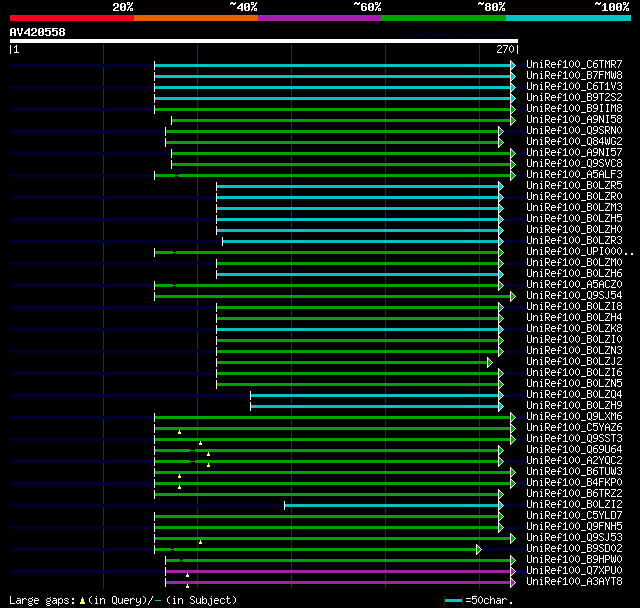The image size is (640, 608).
Task: Select the UniRef100_B0LZR3 label
Action: (x=574, y=241)
